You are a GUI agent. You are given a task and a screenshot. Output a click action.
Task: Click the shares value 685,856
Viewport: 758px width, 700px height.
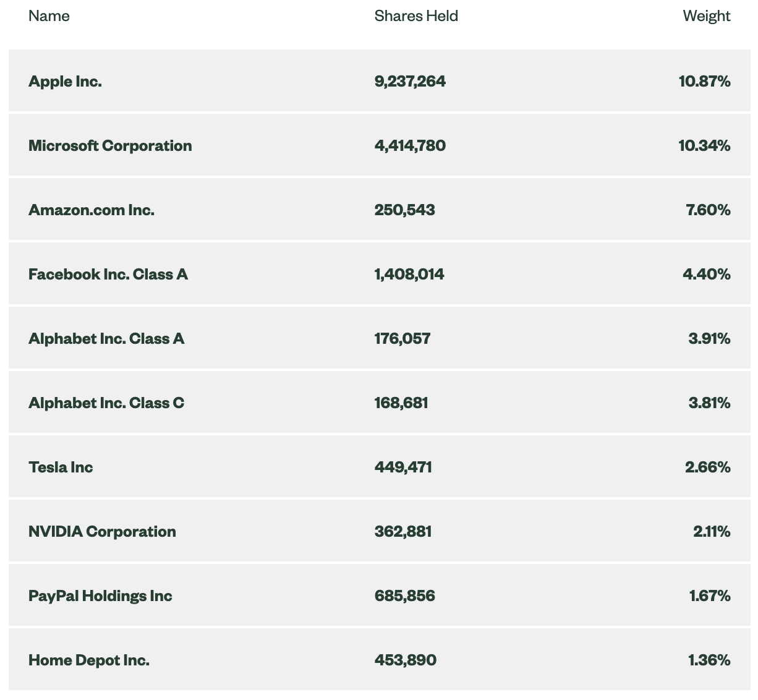click(405, 595)
